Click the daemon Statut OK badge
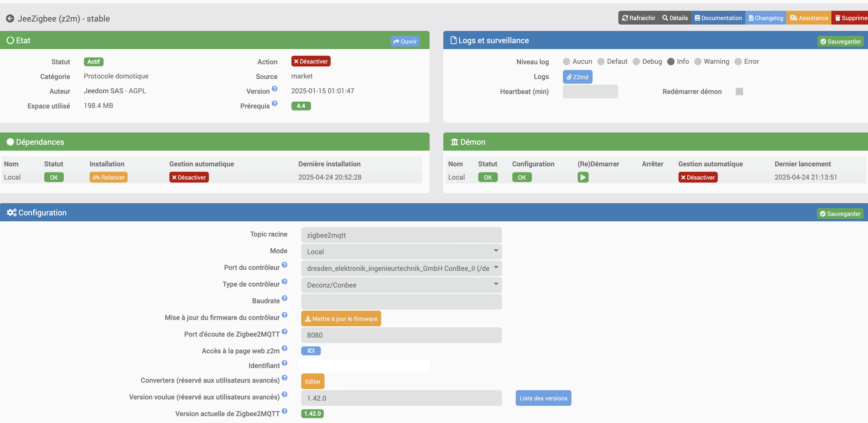The image size is (868, 423). [x=488, y=177]
